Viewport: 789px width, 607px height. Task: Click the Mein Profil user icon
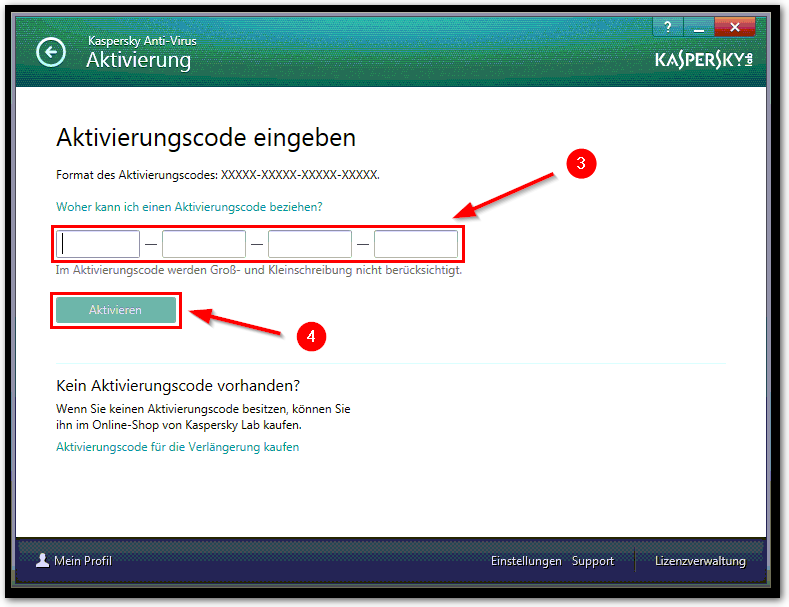click(42, 560)
